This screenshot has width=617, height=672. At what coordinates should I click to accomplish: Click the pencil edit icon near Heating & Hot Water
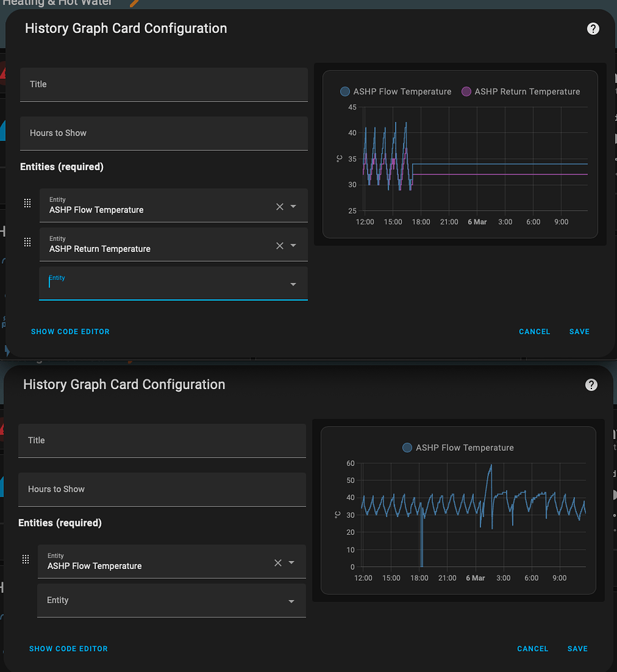(x=134, y=3)
